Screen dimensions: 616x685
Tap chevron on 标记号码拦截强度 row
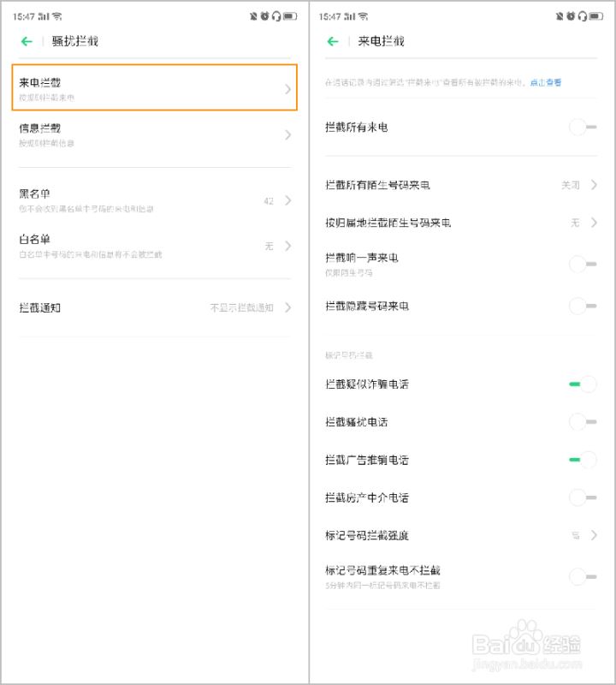tap(594, 535)
